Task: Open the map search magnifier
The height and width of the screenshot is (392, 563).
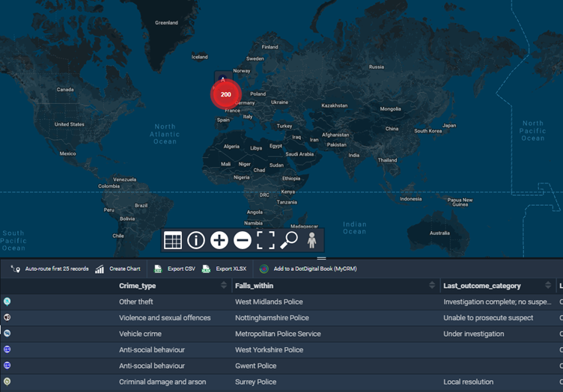Action: click(x=289, y=240)
